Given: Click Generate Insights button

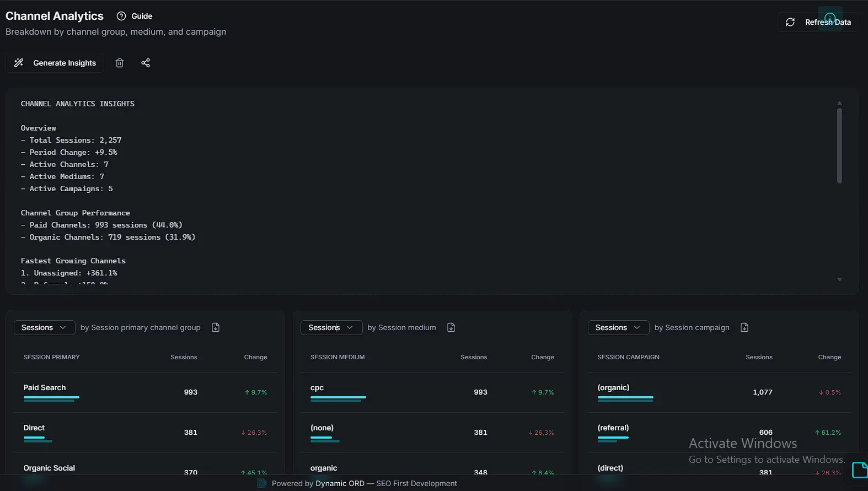Looking at the screenshot, I should click(55, 63).
